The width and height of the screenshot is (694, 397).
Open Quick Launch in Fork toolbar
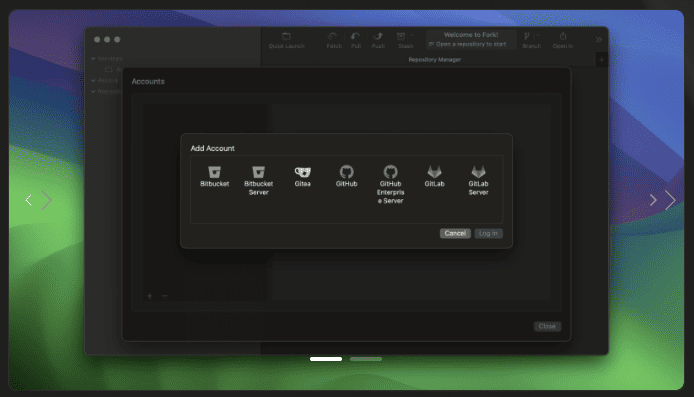point(286,40)
